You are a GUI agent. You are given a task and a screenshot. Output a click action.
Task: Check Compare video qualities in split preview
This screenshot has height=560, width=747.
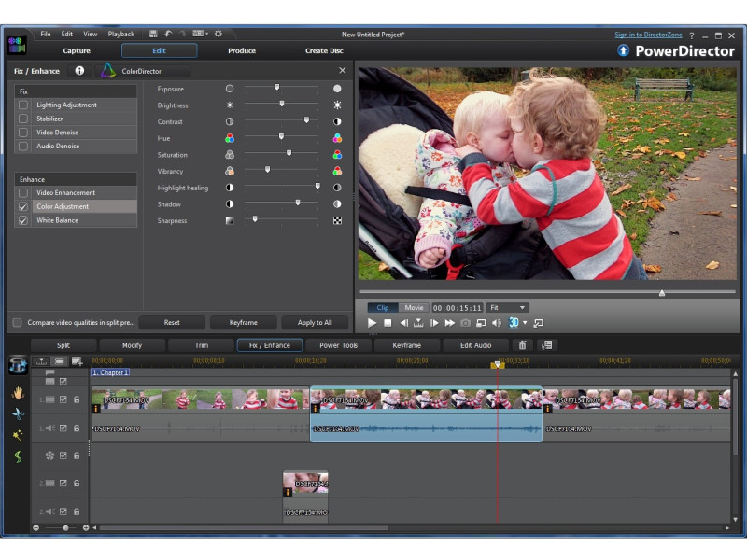click(x=17, y=322)
